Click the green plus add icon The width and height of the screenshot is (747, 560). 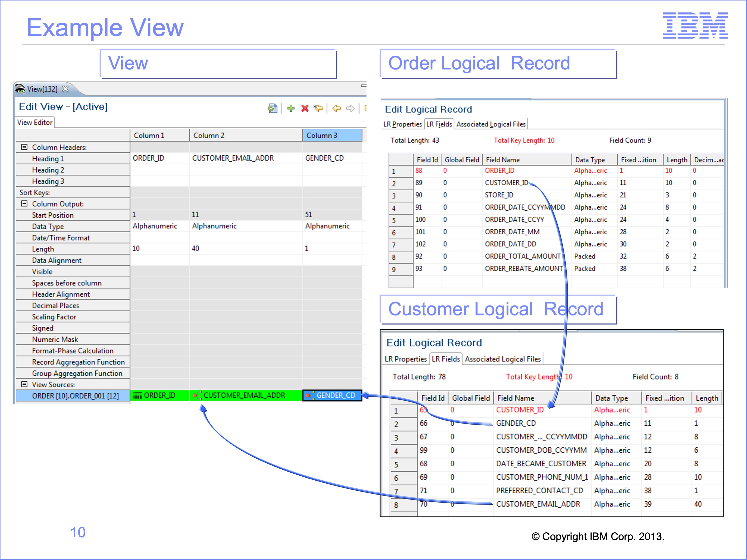[x=291, y=108]
